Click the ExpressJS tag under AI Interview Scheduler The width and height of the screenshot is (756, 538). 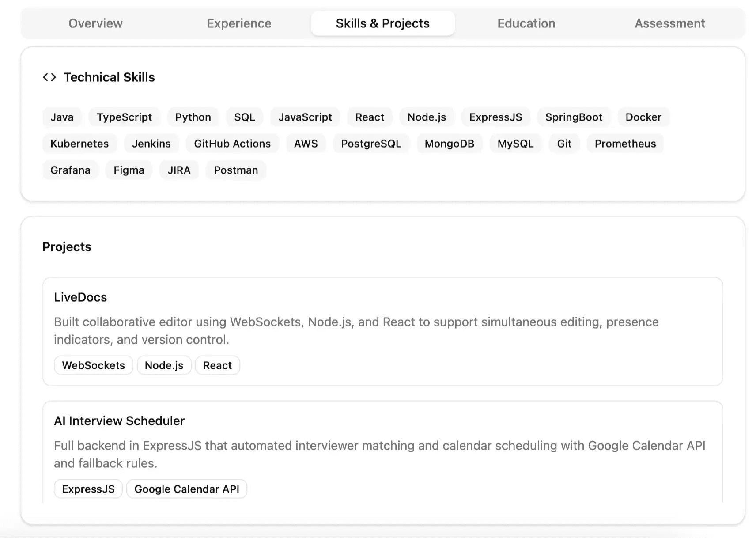click(88, 489)
